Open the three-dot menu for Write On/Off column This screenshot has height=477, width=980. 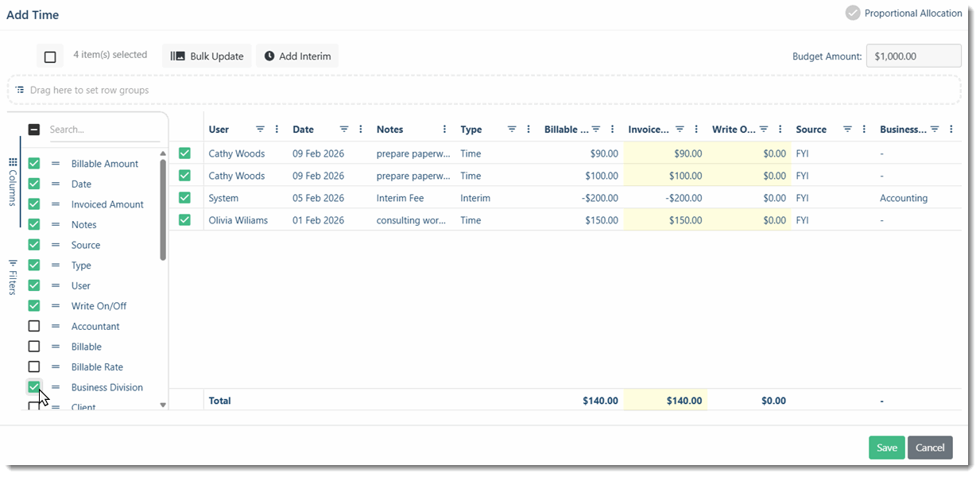pos(781,130)
